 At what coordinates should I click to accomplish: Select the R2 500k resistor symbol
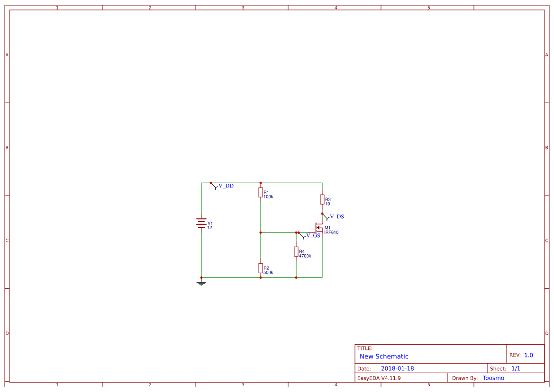[261, 268]
